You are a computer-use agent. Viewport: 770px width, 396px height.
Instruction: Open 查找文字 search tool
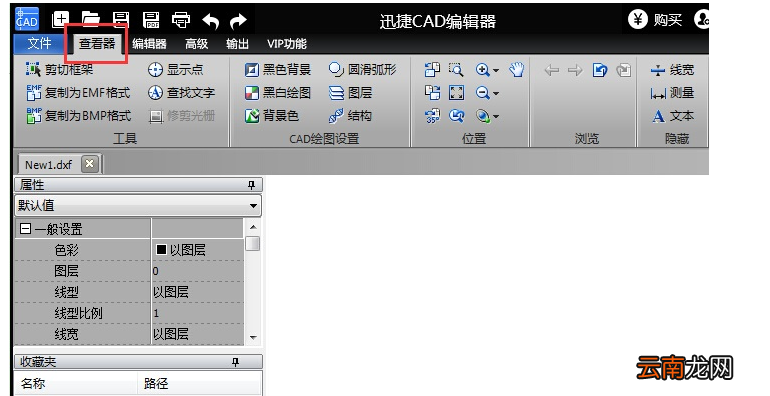coord(181,92)
